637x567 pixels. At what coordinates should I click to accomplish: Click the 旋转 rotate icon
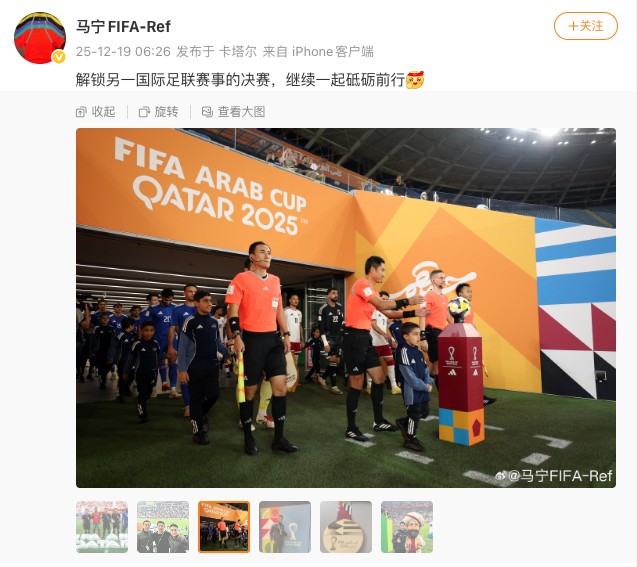click(144, 112)
